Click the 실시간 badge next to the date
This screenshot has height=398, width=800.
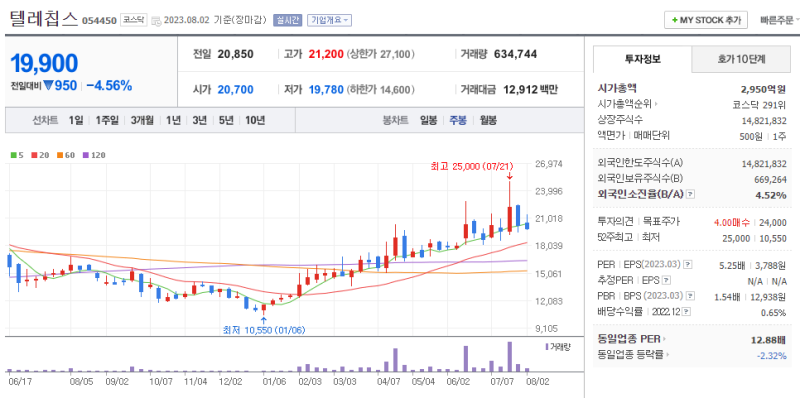[288, 20]
